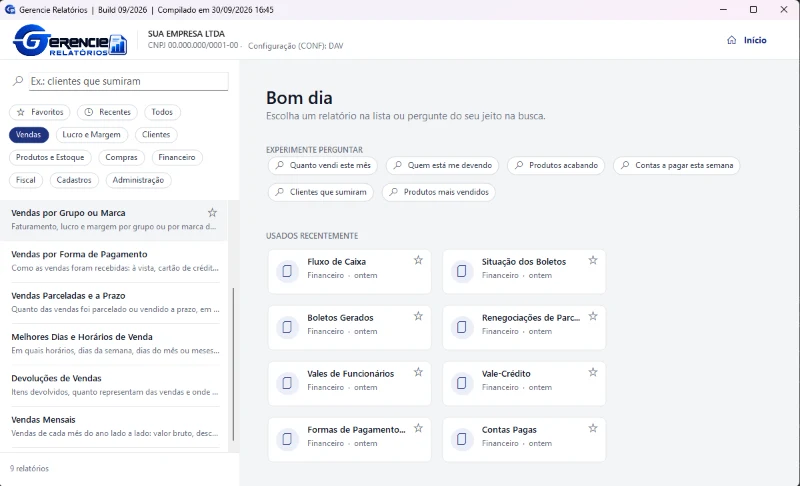Show the Recentes filter
The height and width of the screenshot is (486, 800).
coord(107,112)
